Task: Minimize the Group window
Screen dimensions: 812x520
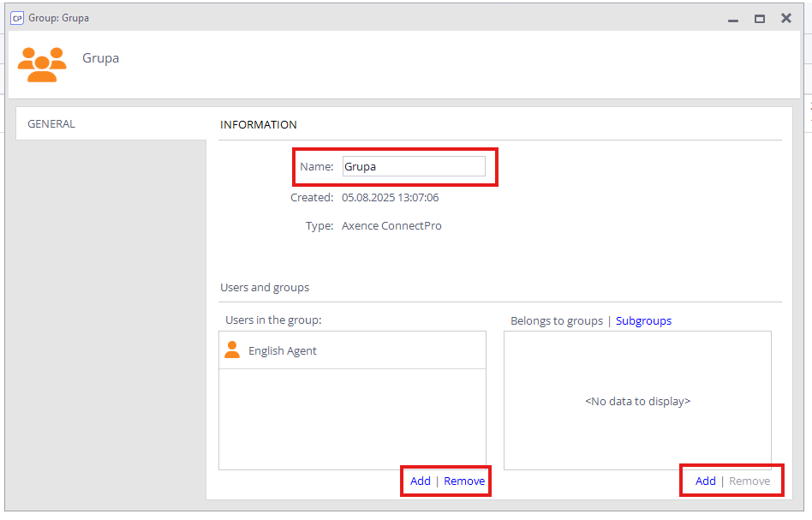Action: (733, 19)
